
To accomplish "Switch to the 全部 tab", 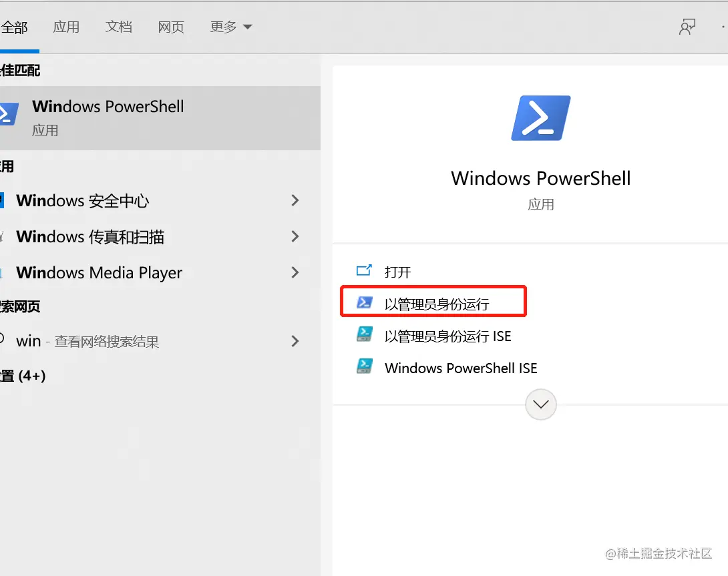I will 15,27.
